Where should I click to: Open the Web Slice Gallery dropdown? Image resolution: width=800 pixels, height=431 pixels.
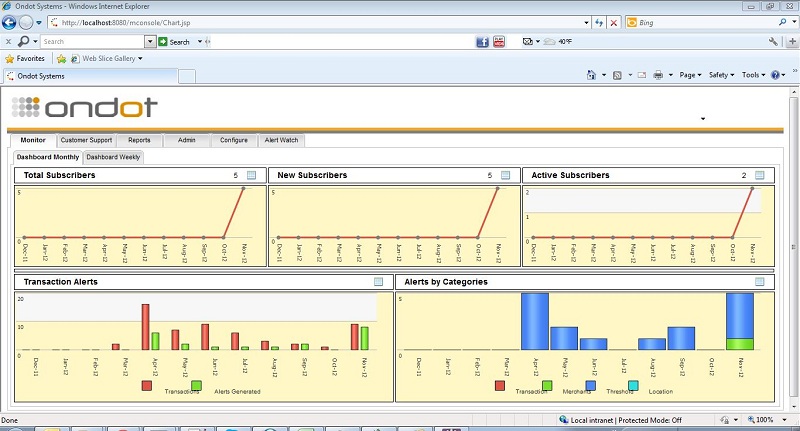112,58
